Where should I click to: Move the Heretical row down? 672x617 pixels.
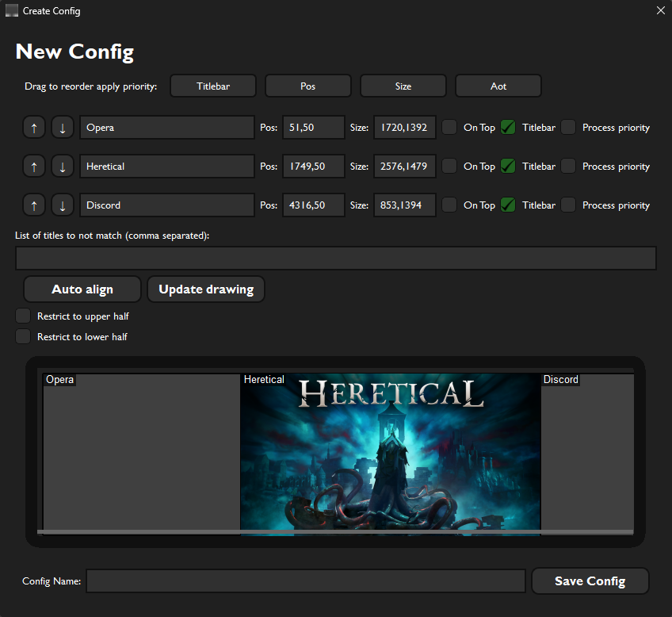pos(63,167)
